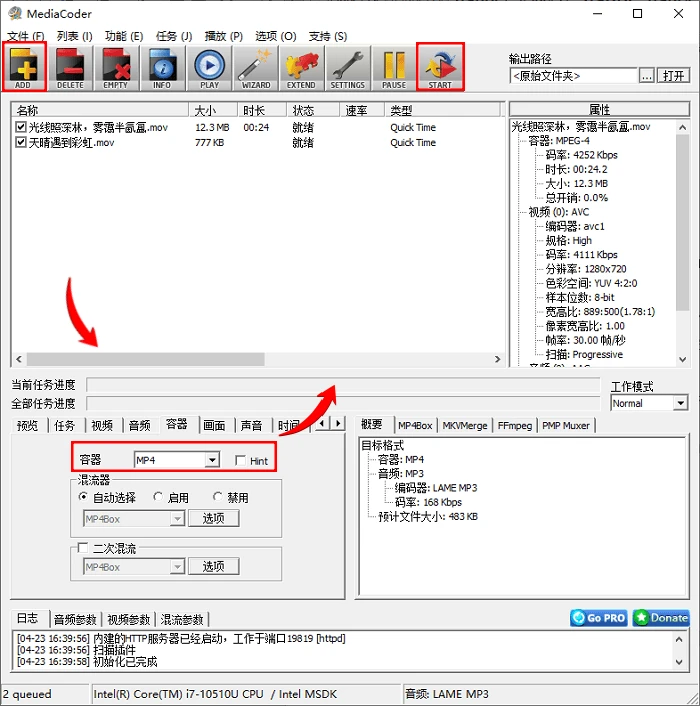The height and width of the screenshot is (706, 700).
Task: Click the 名称 column header
Action: (100, 110)
